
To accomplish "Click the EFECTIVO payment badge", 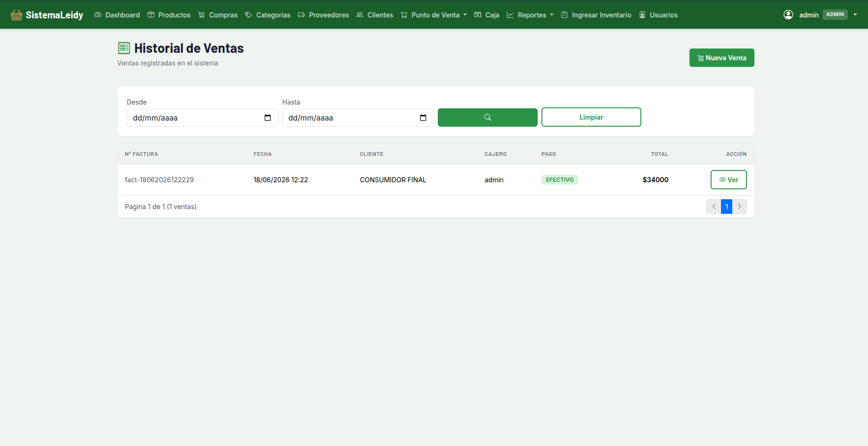I will click(x=560, y=180).
